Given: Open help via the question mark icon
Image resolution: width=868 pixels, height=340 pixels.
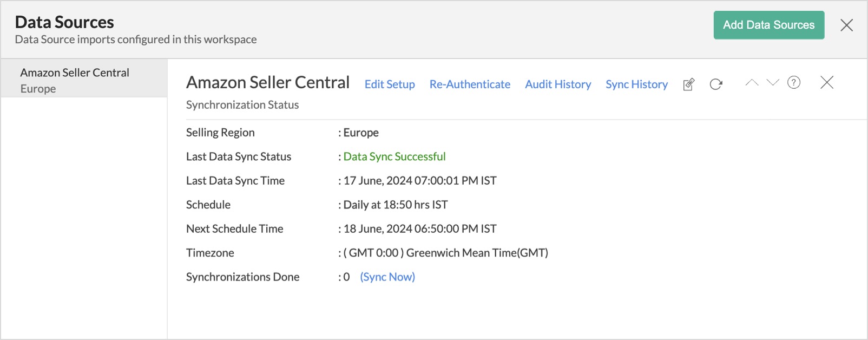Looking at the screenshot, I should pos(794,82).
